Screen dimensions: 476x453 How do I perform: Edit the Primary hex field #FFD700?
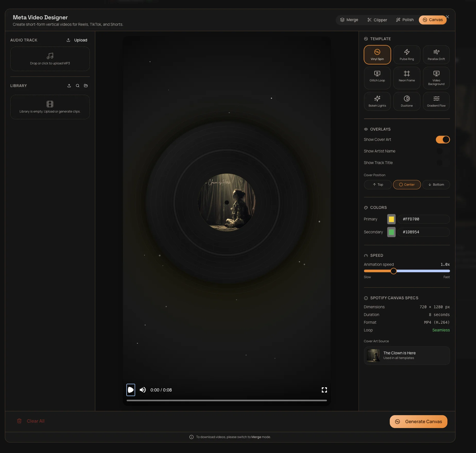point(424,219)
